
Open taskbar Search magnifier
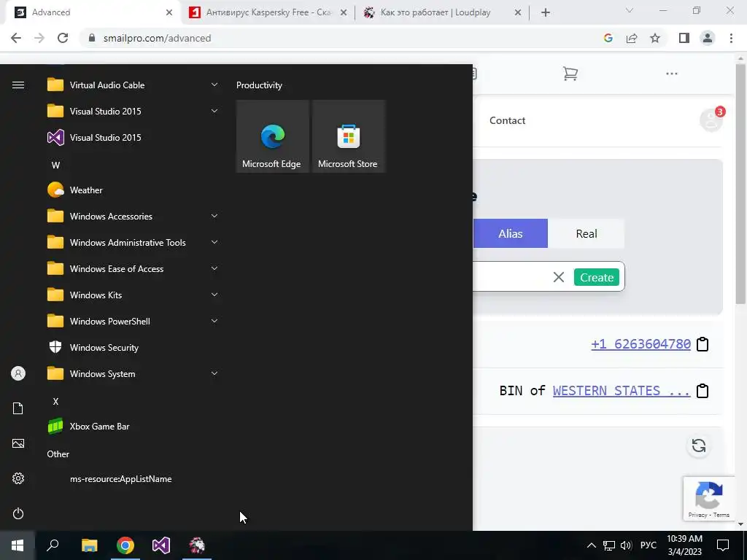pos(53,545)
